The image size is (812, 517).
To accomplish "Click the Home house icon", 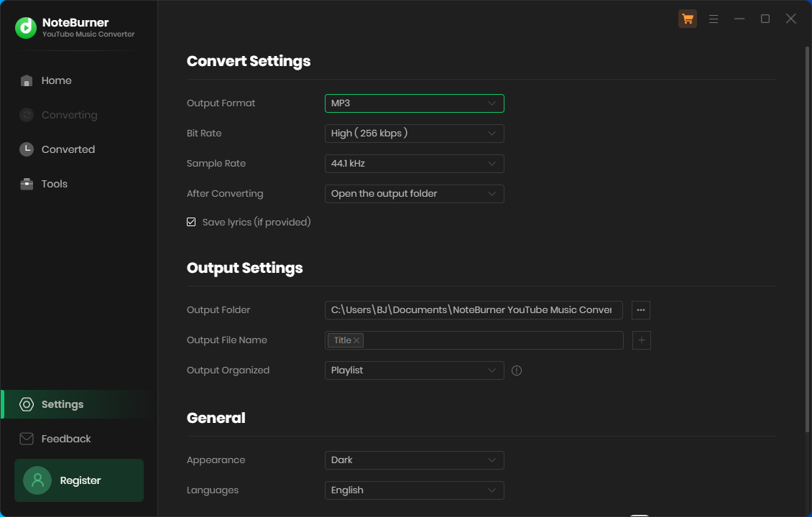I will tap(27, 80).
